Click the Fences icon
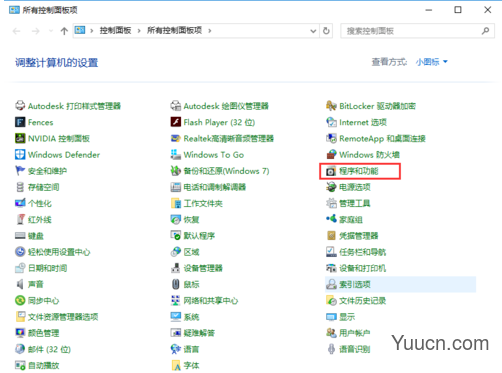Image resolution: width=502 pixels, height=373 pixels. point(20,122)
